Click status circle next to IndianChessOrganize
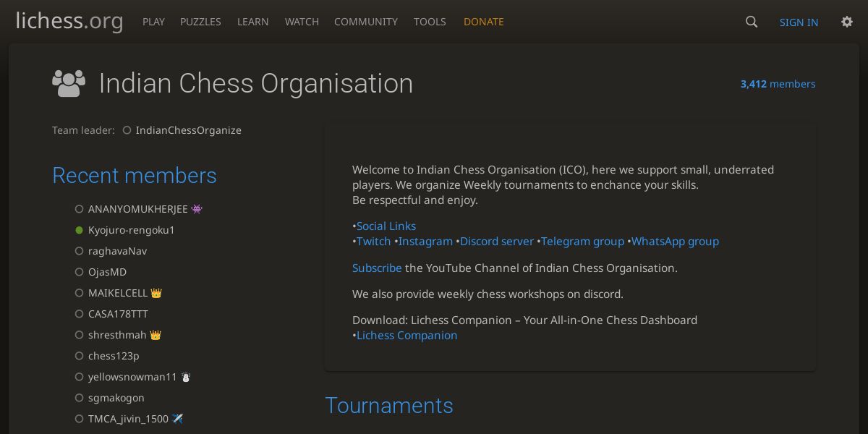The height and width of the screenshot is (434, 868). [127, 130]
